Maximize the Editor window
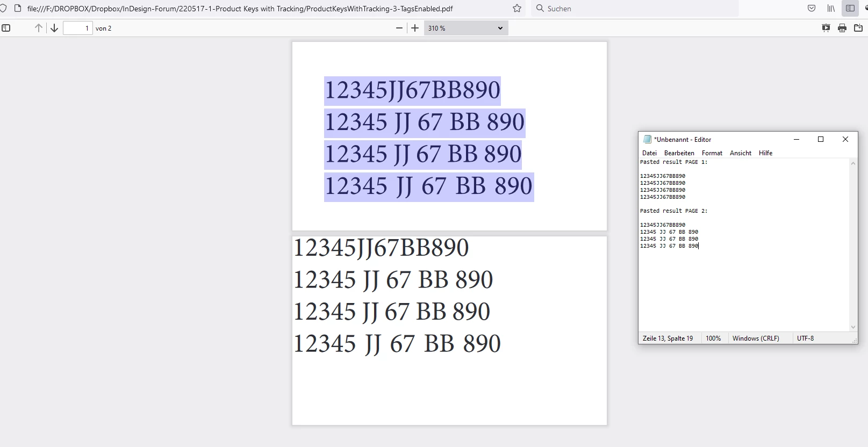The width and height of the screenshot is (868, 447). click(x=821, y=139)
